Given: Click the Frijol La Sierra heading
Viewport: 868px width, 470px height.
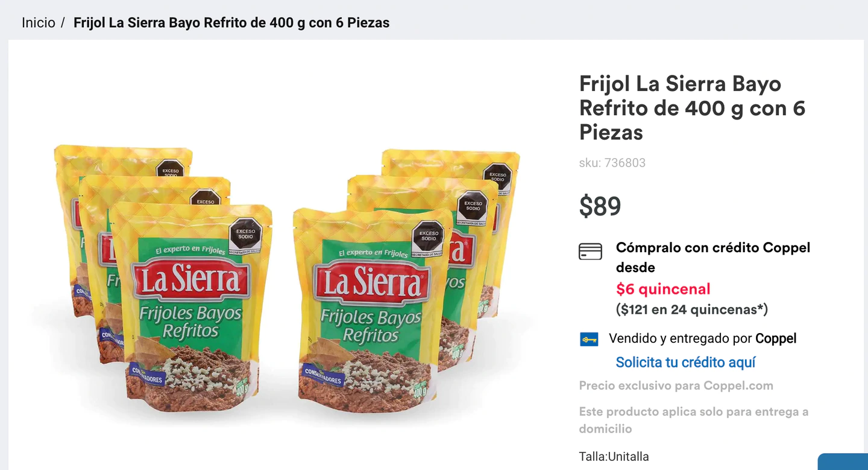Looking at the screenshot, I should (x=691, y=108).
